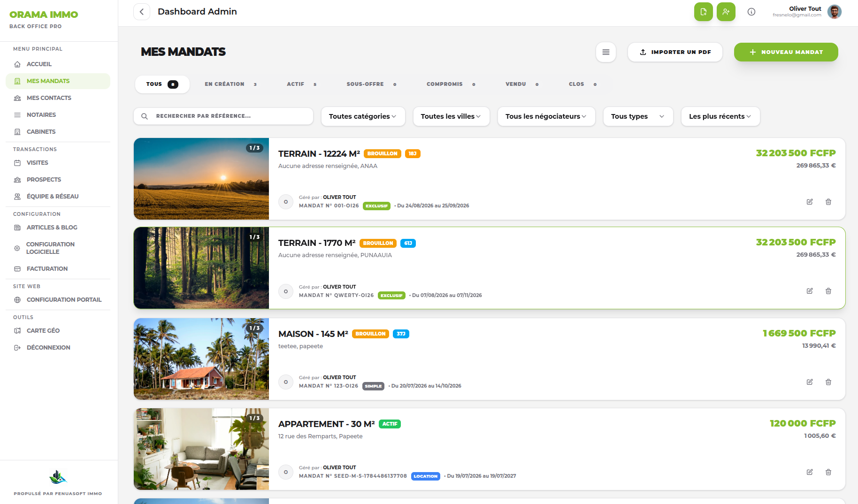Go to Notaires in the sidebar
Image resolution: width=858 pixels, height=504 pixels.
[x=58, y=115]
